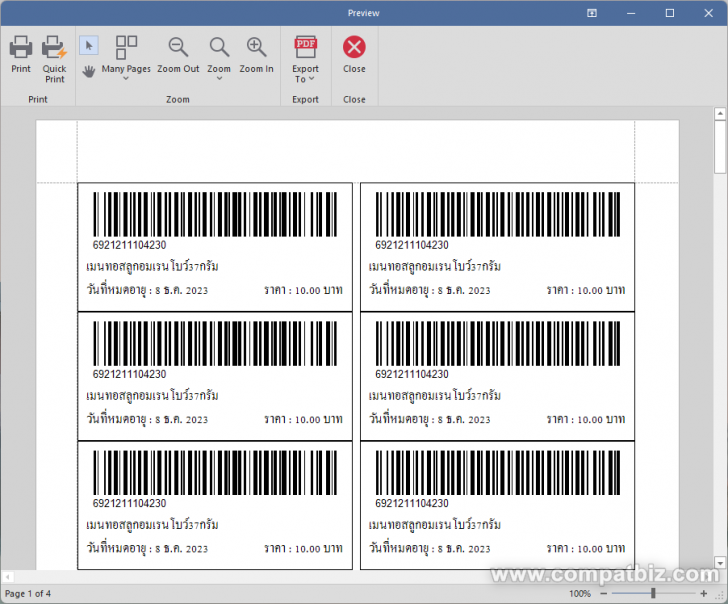Click the Zoom In magnifier

pyautogui.click(x=256, y=47)
